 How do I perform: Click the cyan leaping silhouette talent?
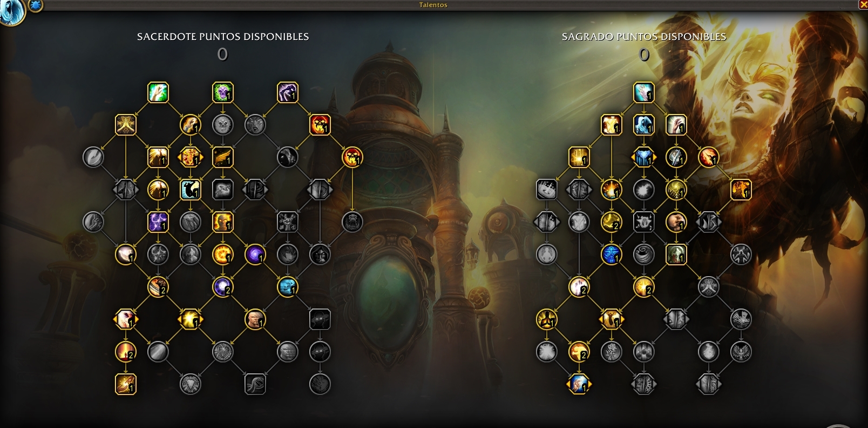point(191,190)
